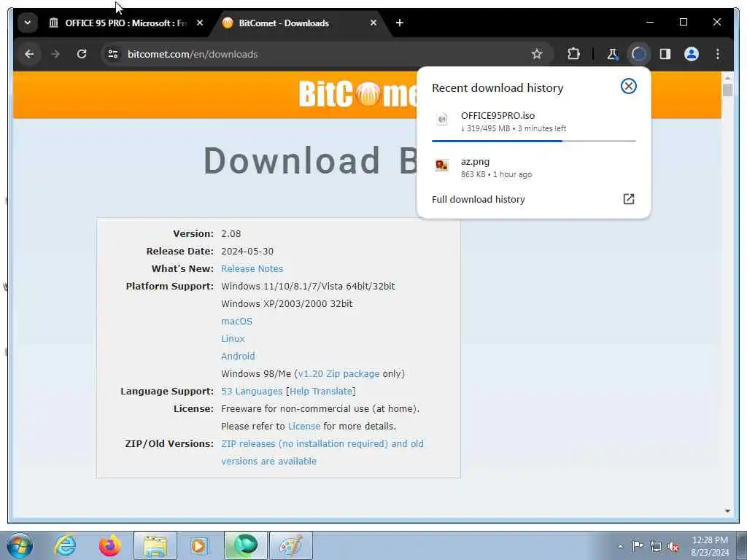The width and height of the screenshot is (747, 560).
Task: Click the scroll down arrow of page
Action: 727,511
